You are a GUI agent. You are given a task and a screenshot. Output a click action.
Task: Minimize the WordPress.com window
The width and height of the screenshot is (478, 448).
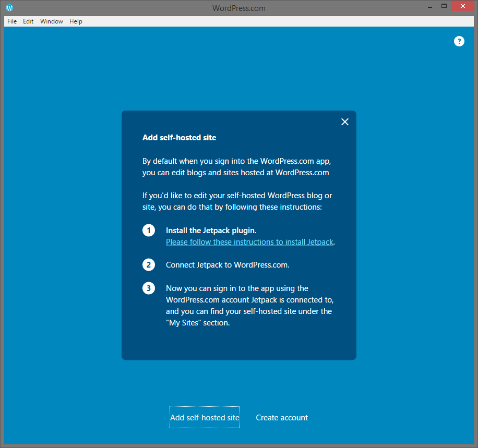[x=430, y=6]
